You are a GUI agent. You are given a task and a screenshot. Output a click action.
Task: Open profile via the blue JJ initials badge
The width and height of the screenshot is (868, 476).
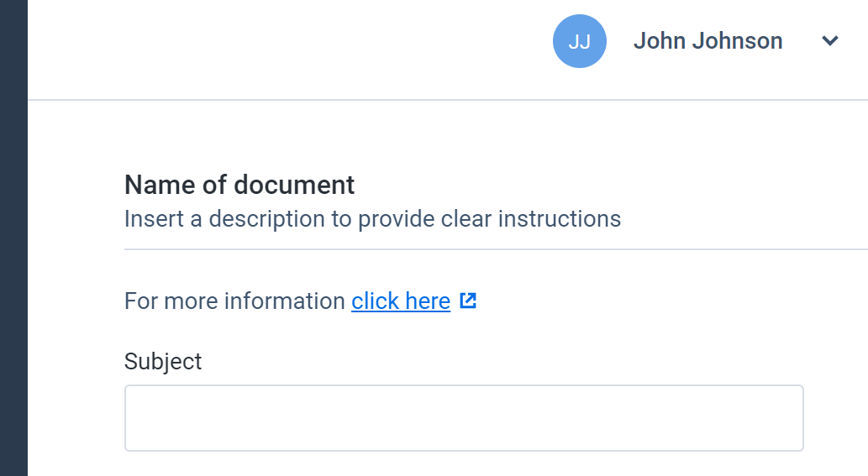[580, 41]
